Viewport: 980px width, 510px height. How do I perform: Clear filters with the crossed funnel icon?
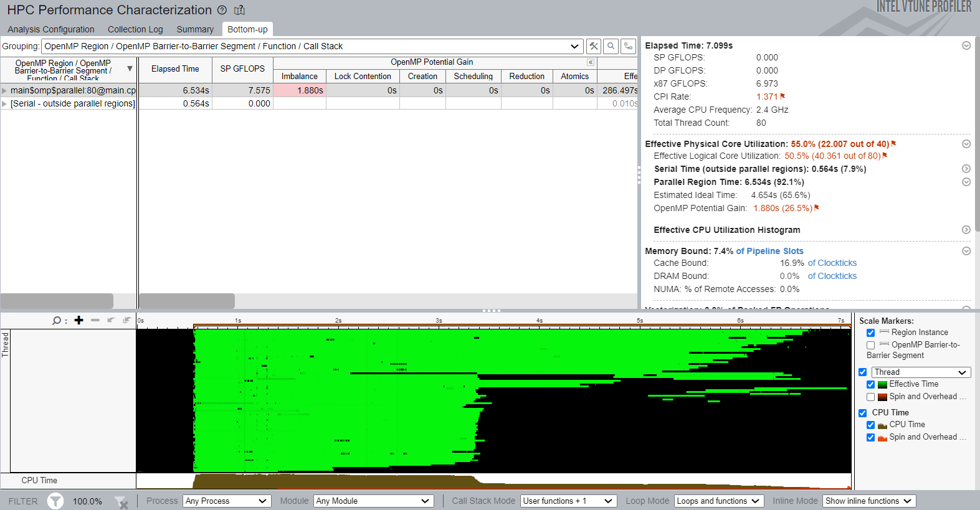click(121, 501)
